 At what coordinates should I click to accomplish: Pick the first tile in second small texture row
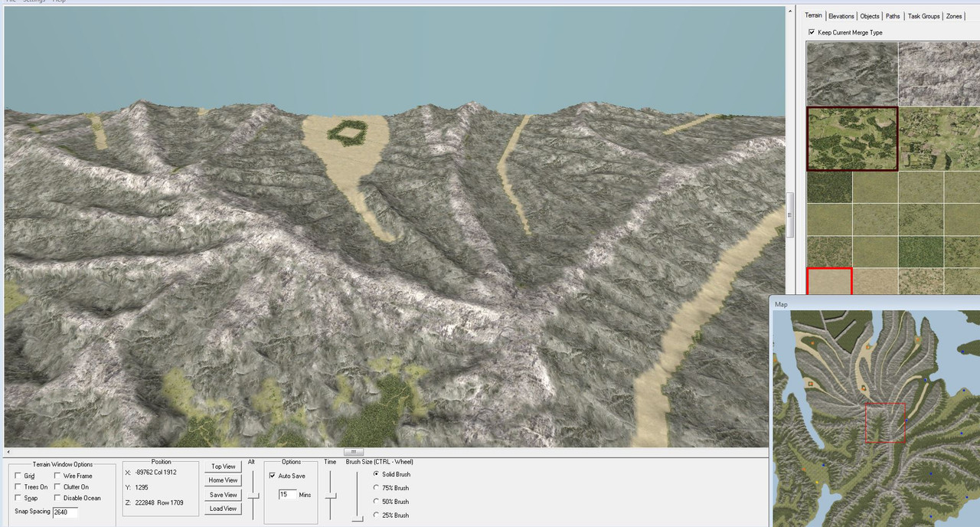click(829, 219)
